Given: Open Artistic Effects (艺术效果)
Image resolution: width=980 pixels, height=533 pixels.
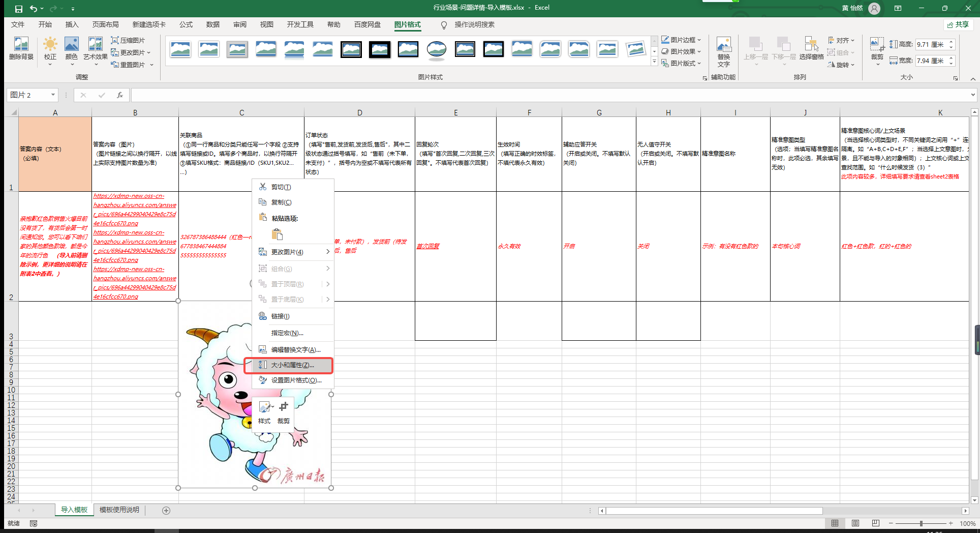Looking at the screenshot, I should (x=95, y=51).
